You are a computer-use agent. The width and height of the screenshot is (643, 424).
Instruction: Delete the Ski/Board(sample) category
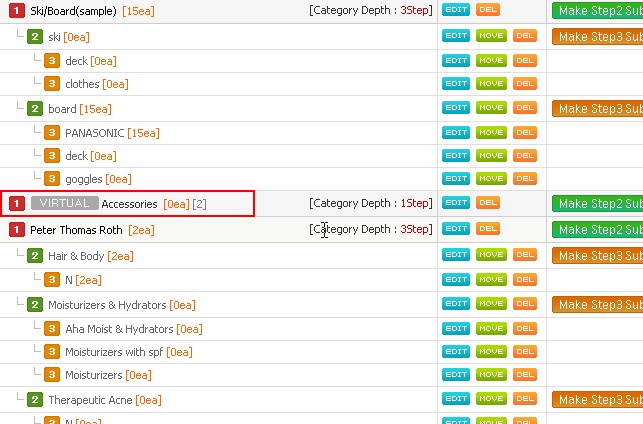pyautogui.click(x=488, y=9)
